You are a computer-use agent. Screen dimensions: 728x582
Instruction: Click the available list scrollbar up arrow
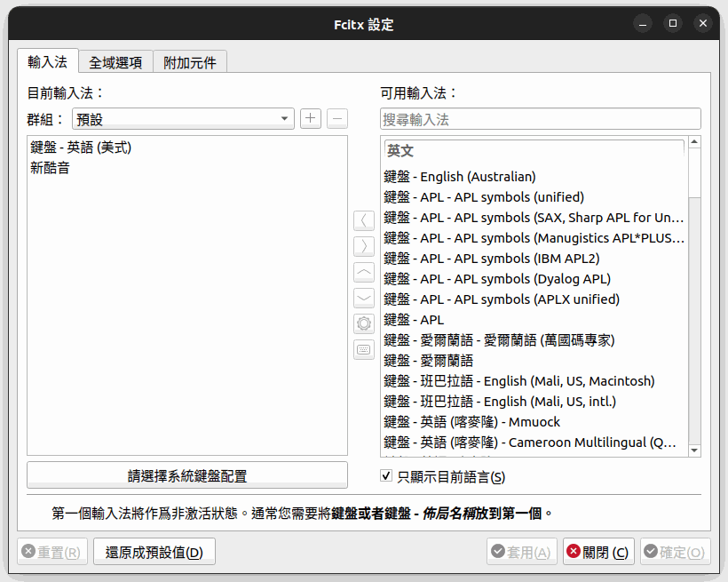pos(694,141)
